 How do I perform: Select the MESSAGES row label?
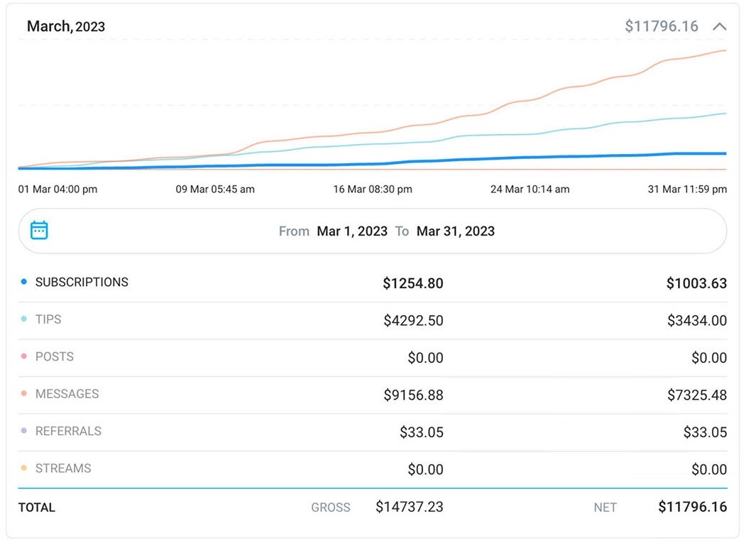click(67, 394)
